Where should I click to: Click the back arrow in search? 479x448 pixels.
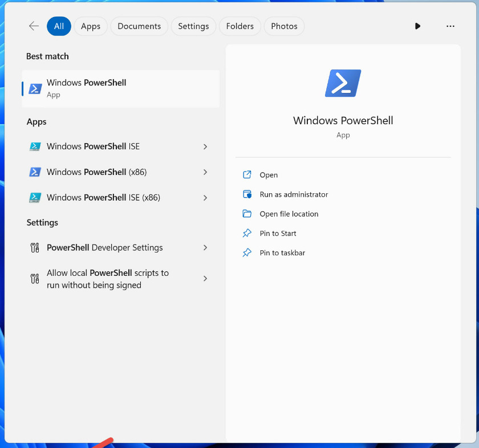click(x=34, y=26)
